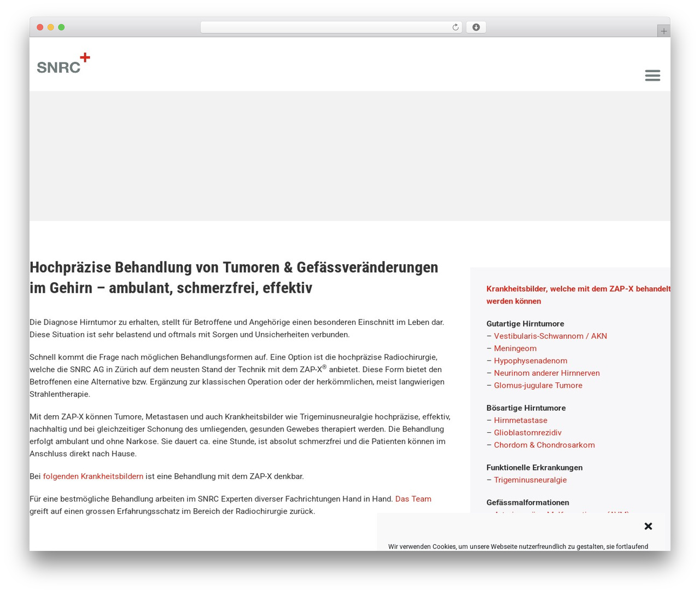
Task: Click the red sidebar heading "Krankheitsbilder, welche mit dem ZAP-X"
Action: tap(579, 295)
